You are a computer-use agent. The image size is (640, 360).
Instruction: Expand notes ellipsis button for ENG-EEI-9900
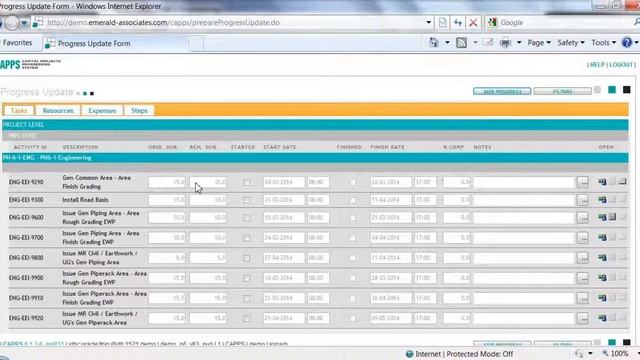583,278
